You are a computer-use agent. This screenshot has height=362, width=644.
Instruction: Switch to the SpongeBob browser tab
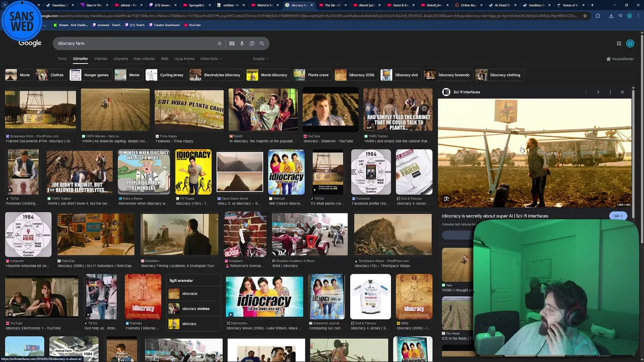point(195,5)
